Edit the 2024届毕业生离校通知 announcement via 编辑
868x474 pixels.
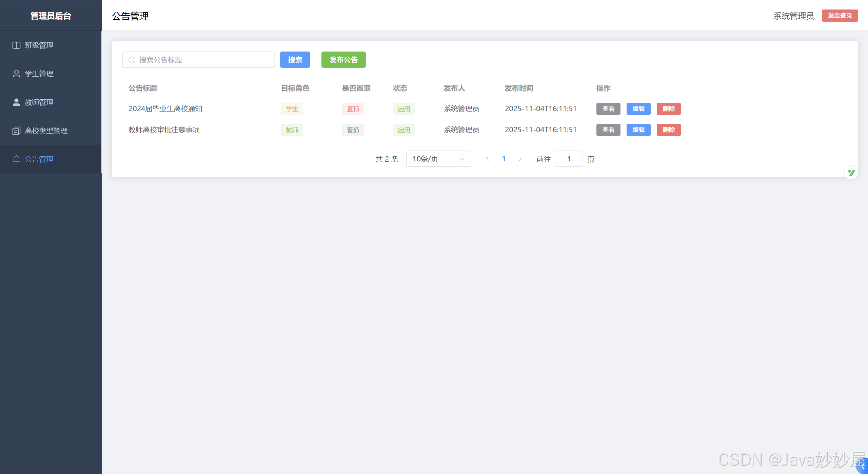click(x=638, y=109)
